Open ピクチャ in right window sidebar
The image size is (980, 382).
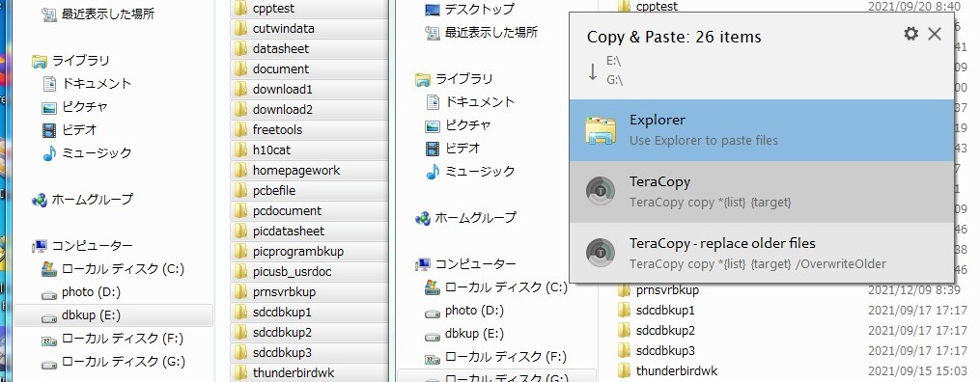click(x=458, y=125)
